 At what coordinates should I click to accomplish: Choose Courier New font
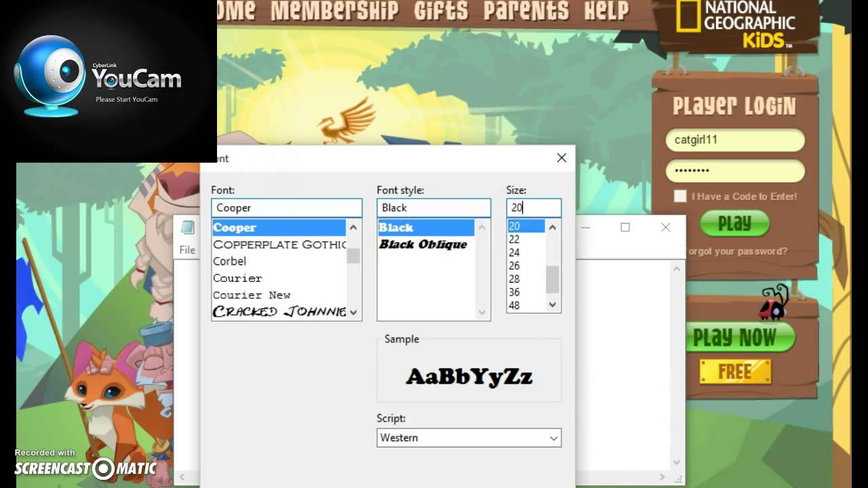pyautogui.click(x=279, y=295)
